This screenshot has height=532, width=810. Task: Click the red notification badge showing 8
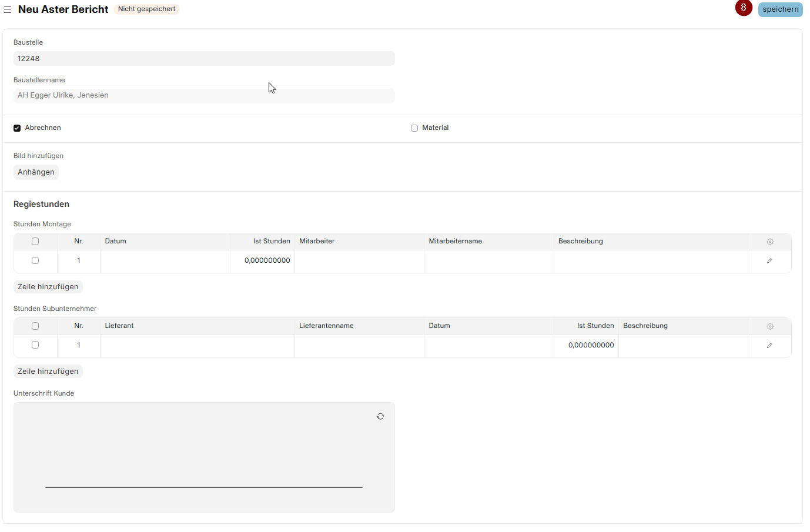pos(744,8)
